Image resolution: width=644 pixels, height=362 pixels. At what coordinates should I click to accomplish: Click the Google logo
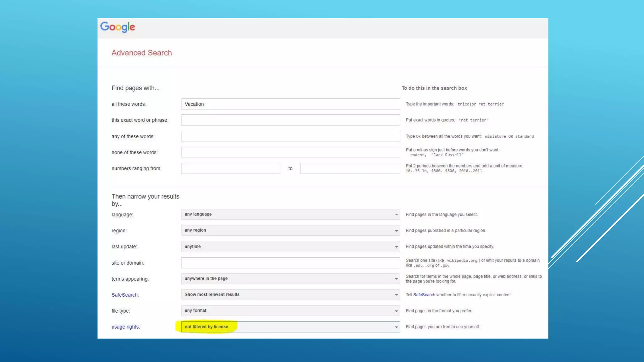point(118,27)
